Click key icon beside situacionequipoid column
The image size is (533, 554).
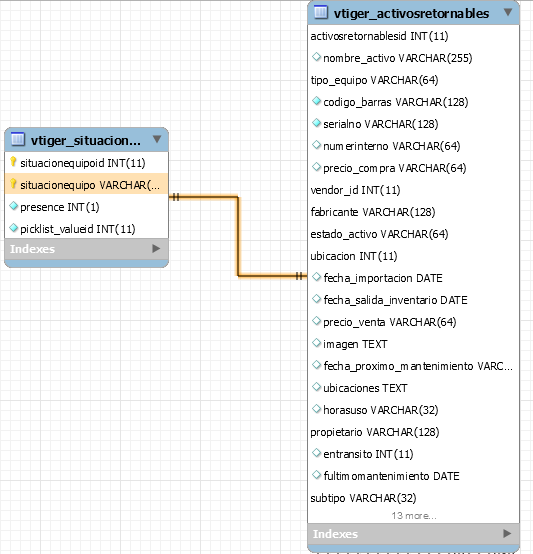coord(13,162)
